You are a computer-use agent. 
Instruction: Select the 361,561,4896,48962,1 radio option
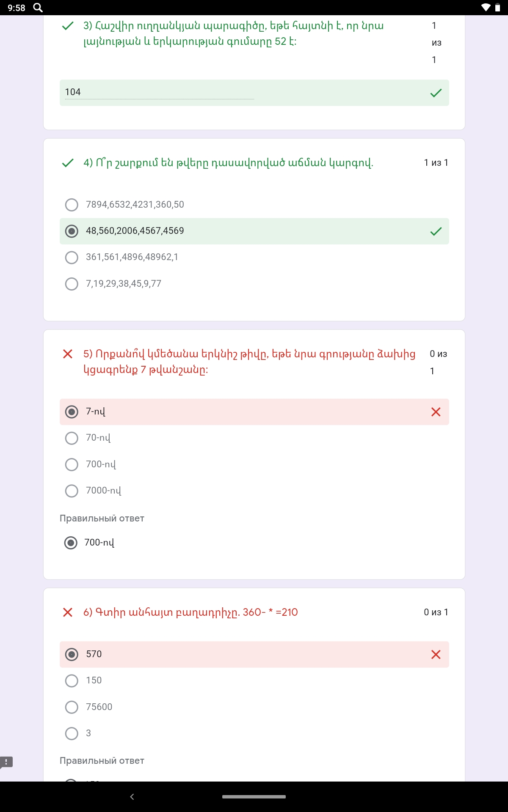[72, 258]
